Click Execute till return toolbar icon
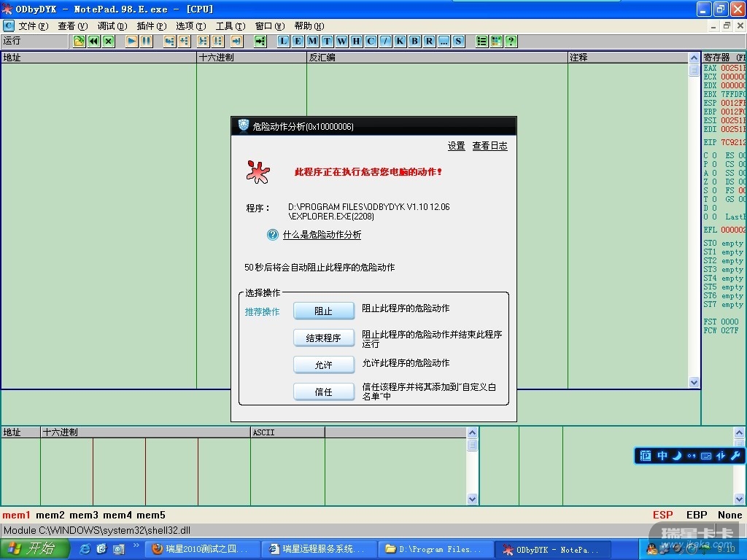The height and width of the screenshot is (560, 747). pyautogui.click(x=237, y=42)
